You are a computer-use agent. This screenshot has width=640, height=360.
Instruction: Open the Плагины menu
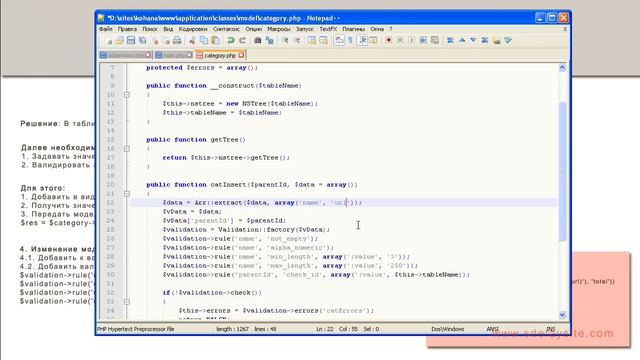click(353, 29)
